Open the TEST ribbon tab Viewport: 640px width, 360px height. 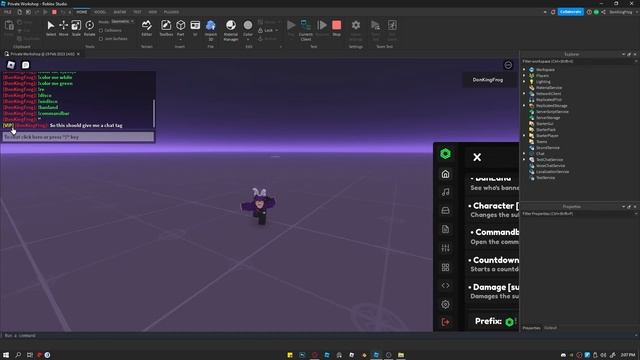(x=138, y=12)
